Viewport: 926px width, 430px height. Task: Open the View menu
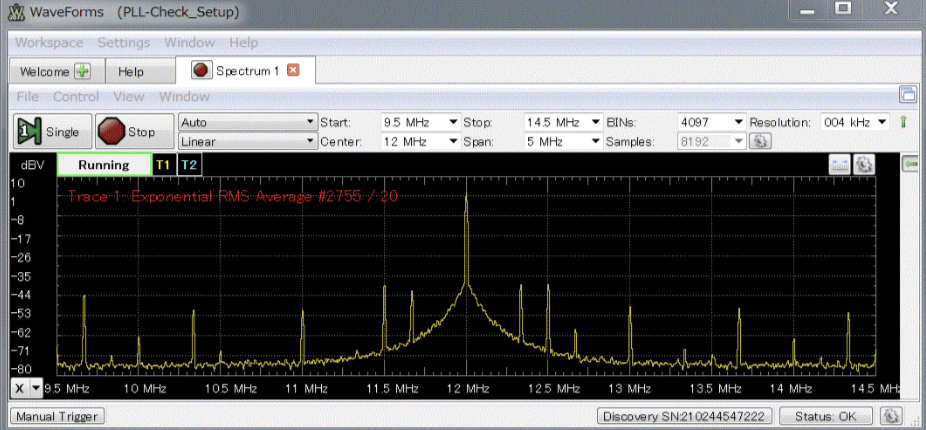click(129, 96)
